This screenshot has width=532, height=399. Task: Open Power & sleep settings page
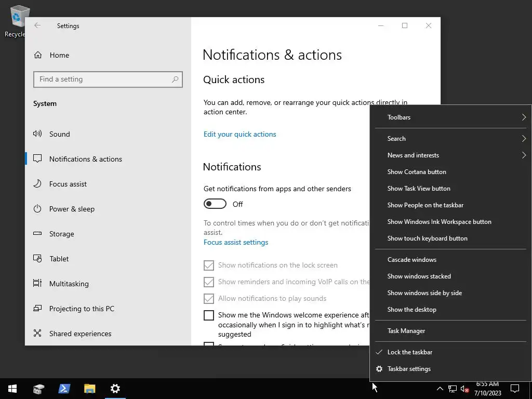pyautogui.click(x=108, y=209)
